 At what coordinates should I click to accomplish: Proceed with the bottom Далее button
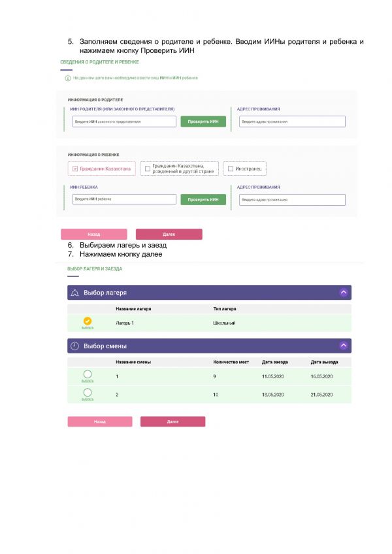tap(172, 421)
